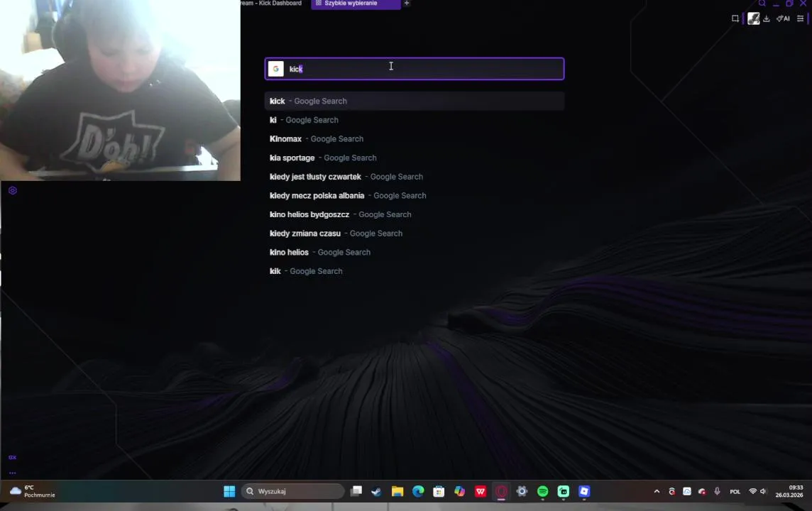This screenshot has height=511, width=812.
Task: Expand the hidden system tray icons
Action: pyautogui.click(x=657, y=491)
